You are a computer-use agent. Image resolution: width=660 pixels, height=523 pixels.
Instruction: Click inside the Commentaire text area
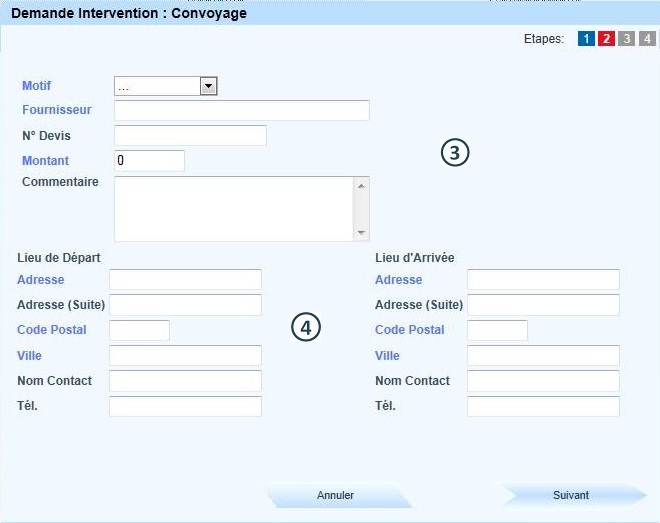[x=235, y=208]
